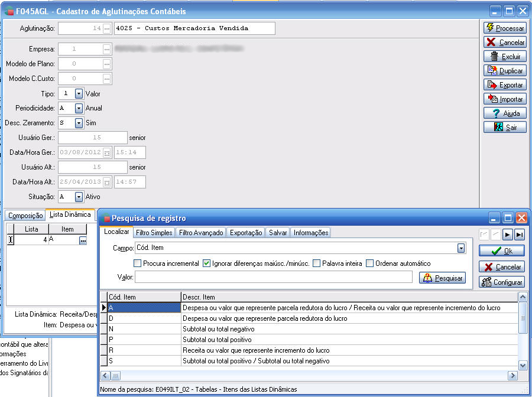Open lookup ellipsis next to Empresa field
Screen dimensions: 532x397
(x=107, y=49)
